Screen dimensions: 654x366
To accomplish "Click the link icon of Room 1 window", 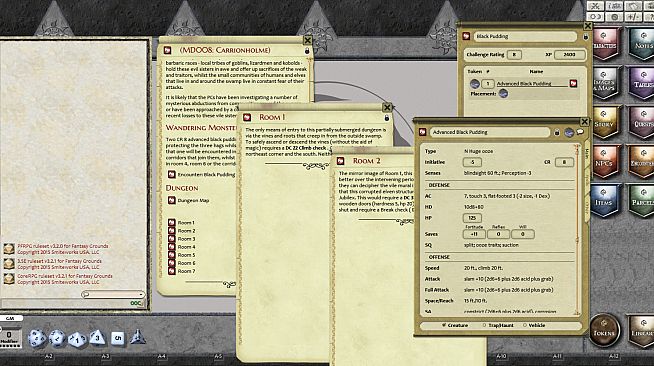I will (247, 118).
